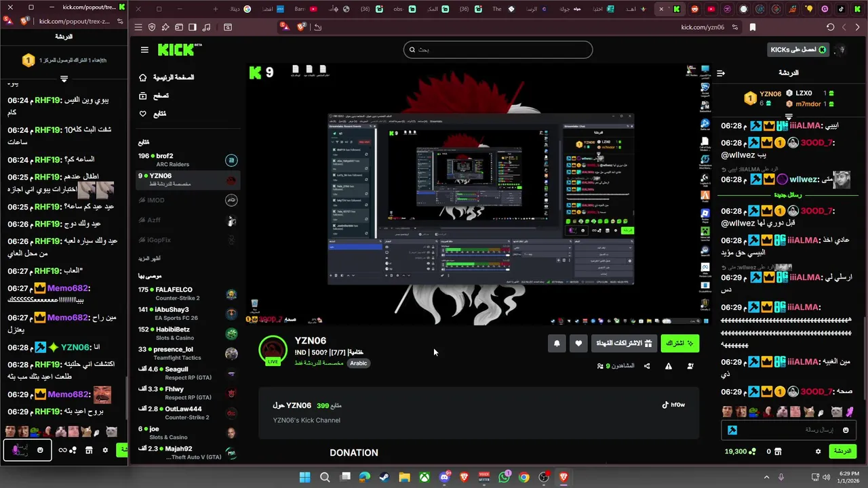Show hidden system tray icons chevron
Screen dimensions: 868x488
click(766, 477)
